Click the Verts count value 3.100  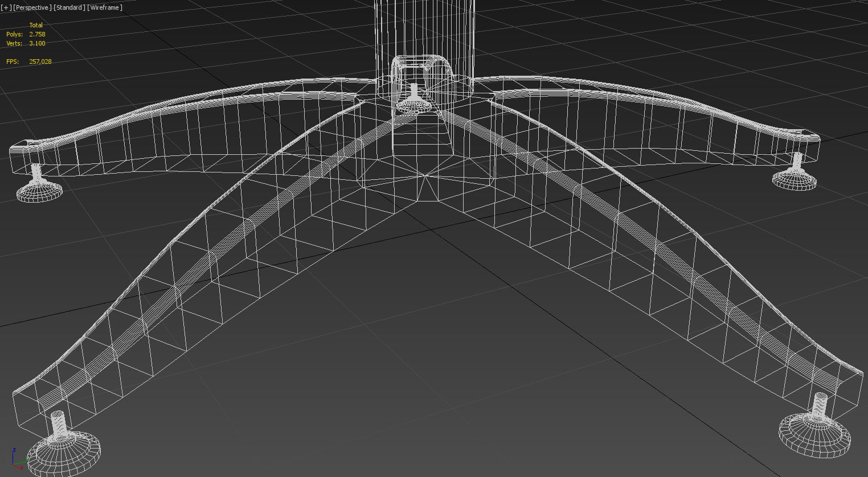pos(37,43)
